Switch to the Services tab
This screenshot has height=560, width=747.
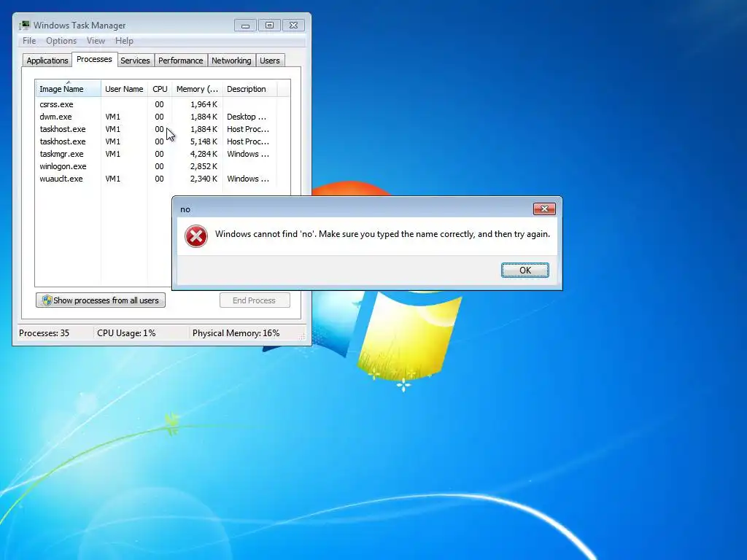coord(135,61)
